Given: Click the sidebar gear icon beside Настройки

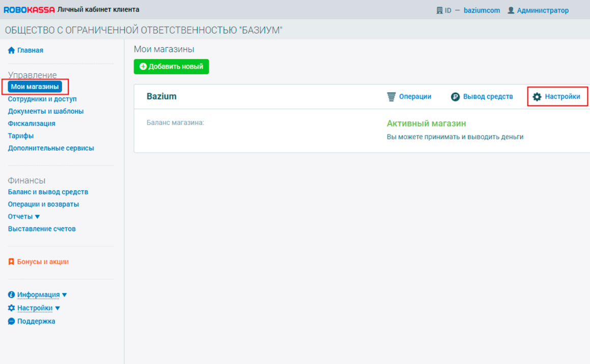Looking at the screenshot, I should [x=11, y=308].
